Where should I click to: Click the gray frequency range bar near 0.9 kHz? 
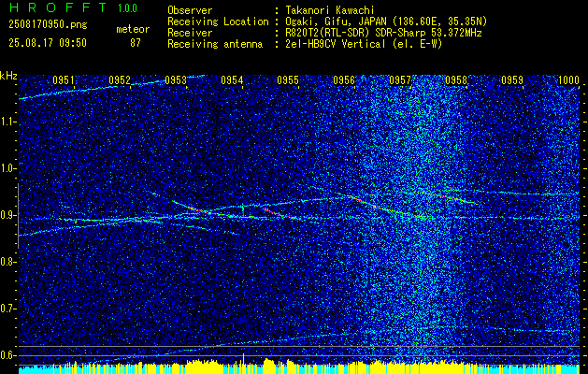[x=18, y=216]
